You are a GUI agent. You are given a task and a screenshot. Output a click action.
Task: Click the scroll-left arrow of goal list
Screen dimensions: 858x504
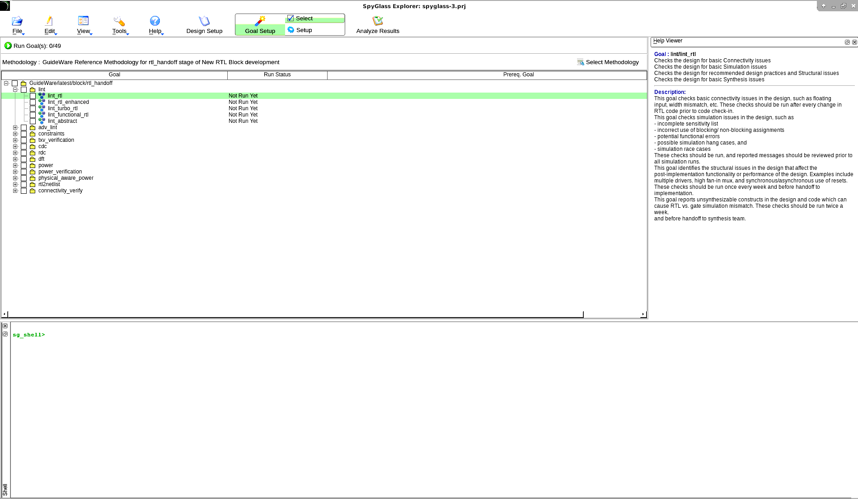point(5,314)
